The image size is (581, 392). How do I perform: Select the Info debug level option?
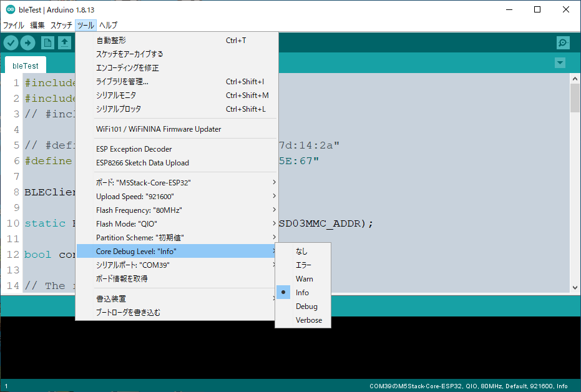pos(302,293)
